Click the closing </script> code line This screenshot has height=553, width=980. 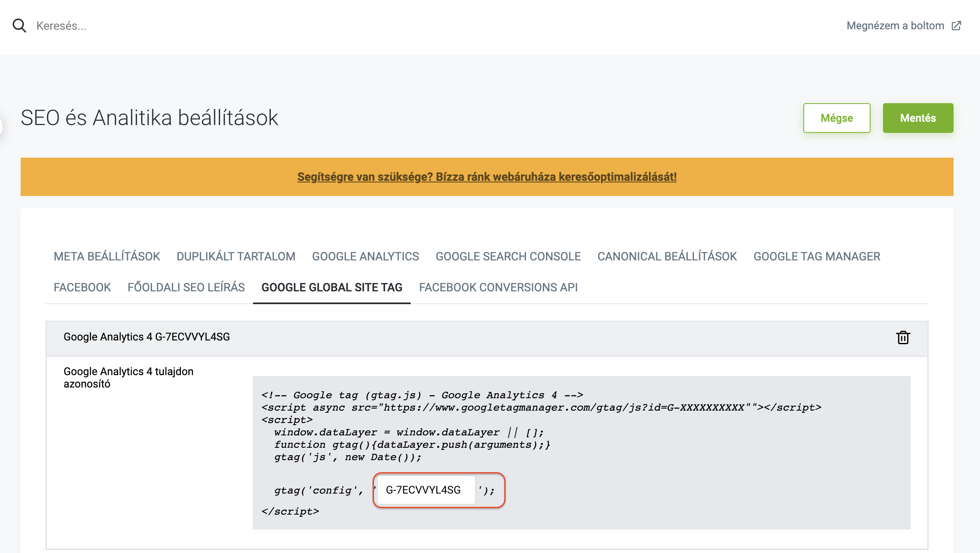coord(290,512)
